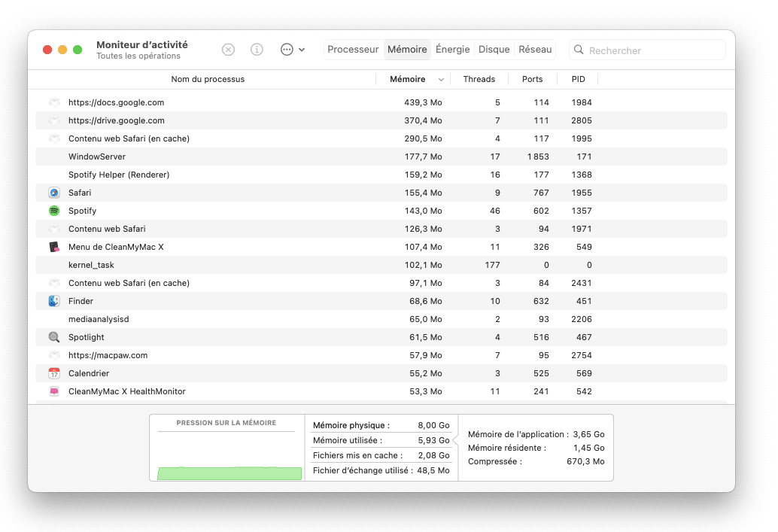Screen dimensions: 778x532
Task: Sort by the Threads column header
Action: pyautogui.click(x=479, y=80)
